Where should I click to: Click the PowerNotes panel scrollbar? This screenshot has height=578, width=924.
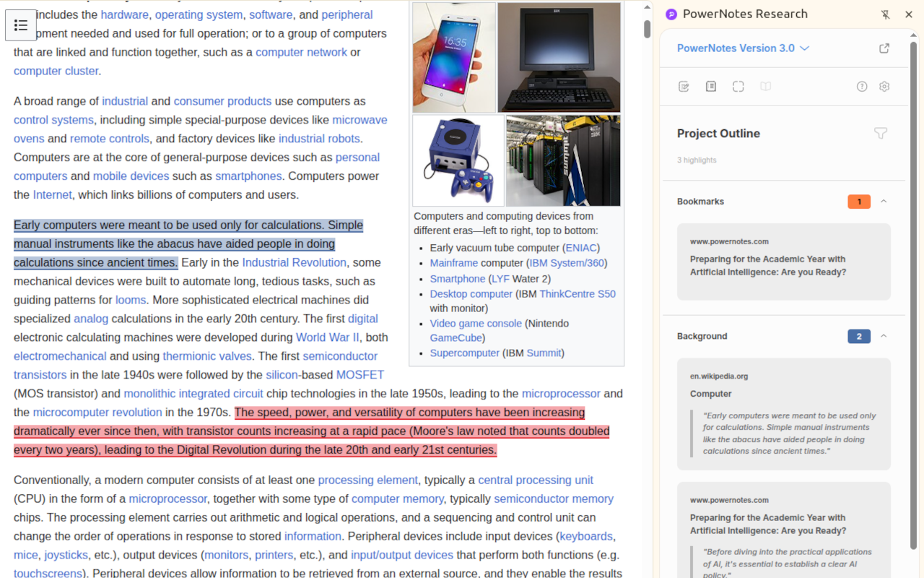pos(914,296)
